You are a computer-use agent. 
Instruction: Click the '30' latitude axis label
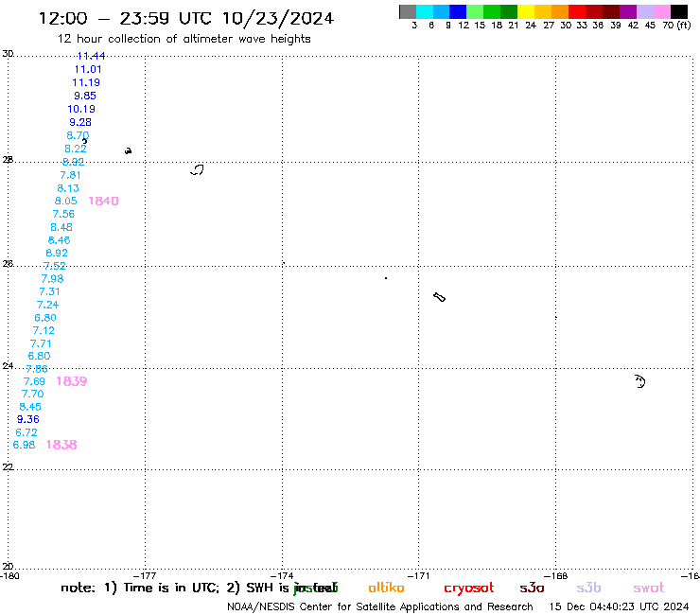pyautogui.click(x=8, y=54)
